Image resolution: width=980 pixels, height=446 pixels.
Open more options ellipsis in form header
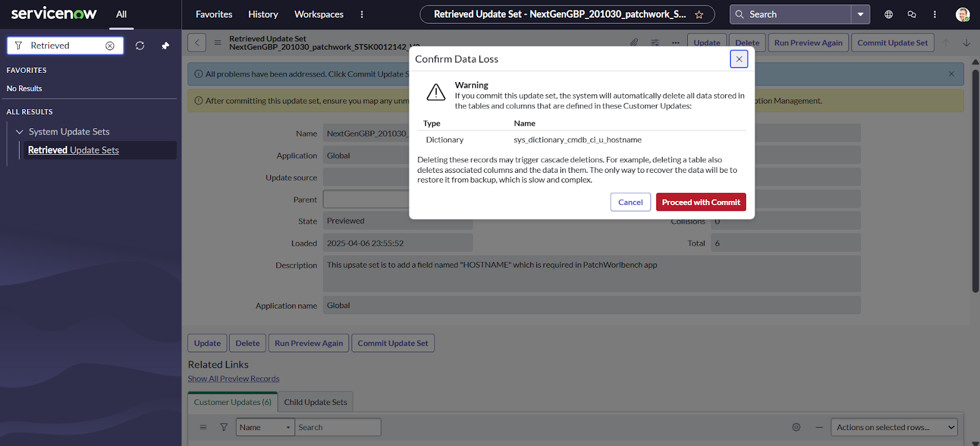[676, 43]
